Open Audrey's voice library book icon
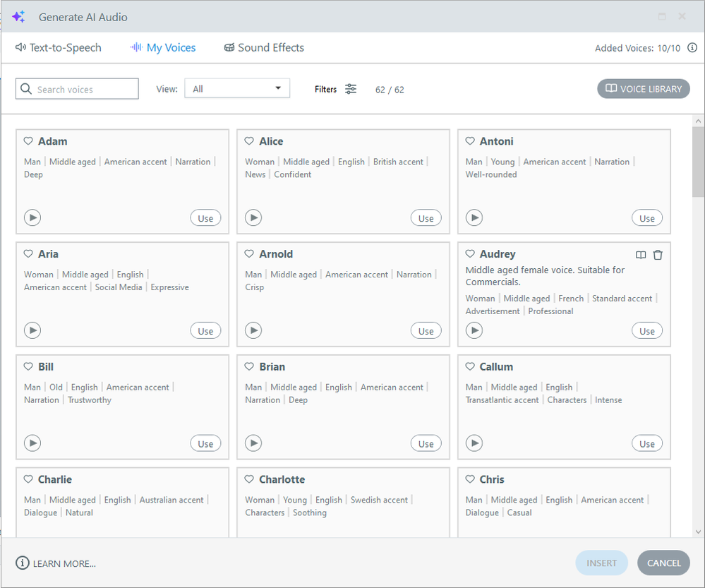Viewport: 705px width, 588px height. 641,255
